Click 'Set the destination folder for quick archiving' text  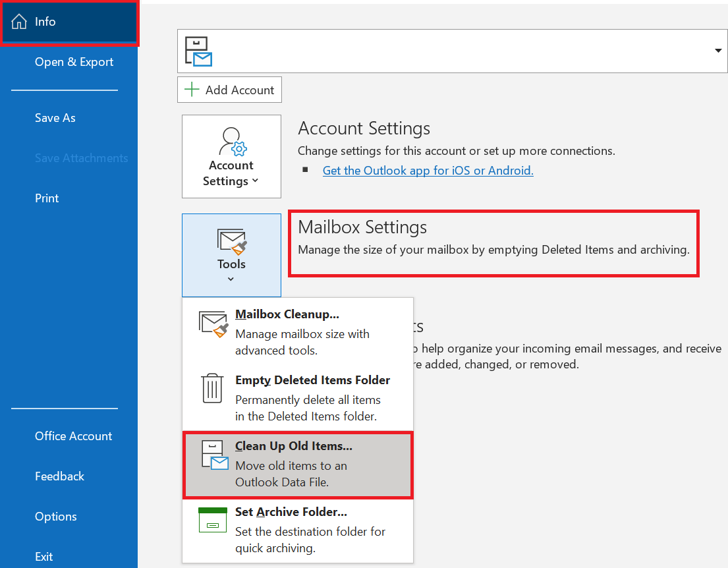pos(310,540)
